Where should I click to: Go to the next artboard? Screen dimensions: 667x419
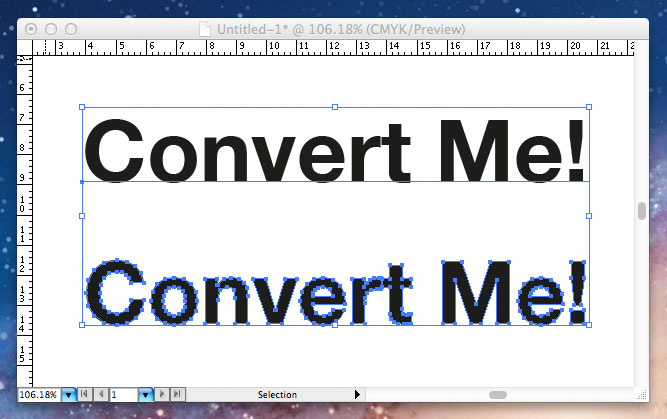click(x=163, y=395)
